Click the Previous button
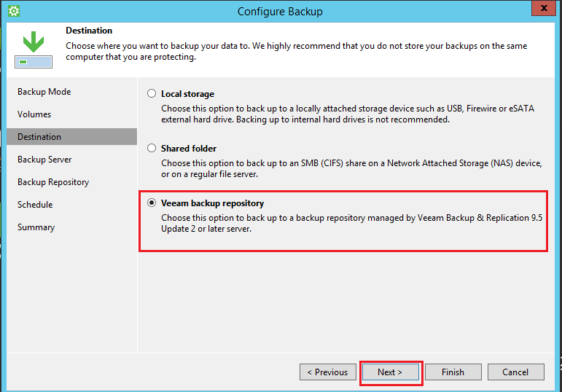Viewport: 562px width, 392px height. pyautogui.click(x=328, y=372)
